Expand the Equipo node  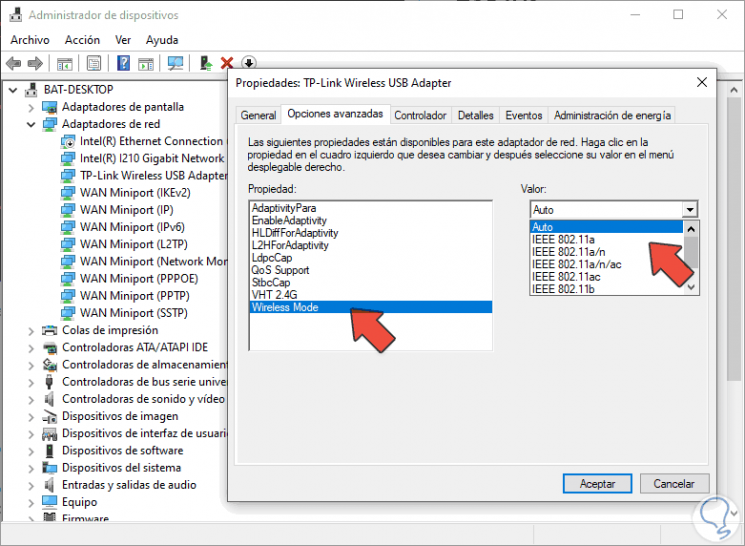point(31,503)
